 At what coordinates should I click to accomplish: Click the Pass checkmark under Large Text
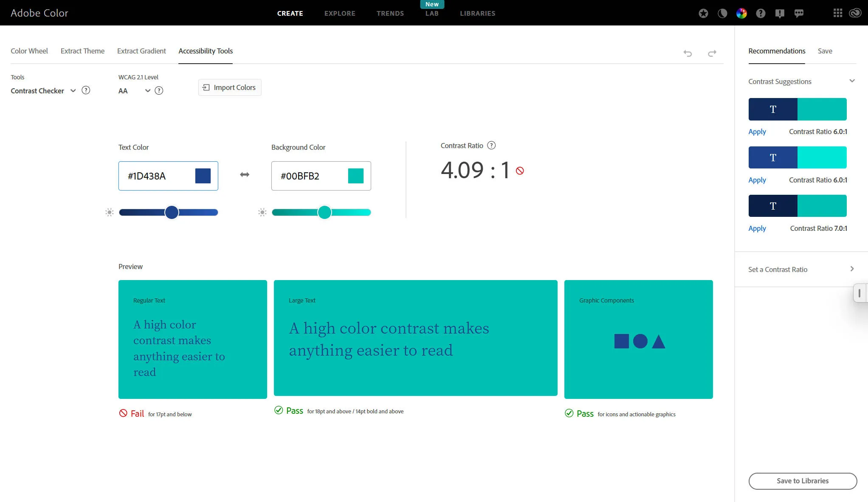(279, 410)
